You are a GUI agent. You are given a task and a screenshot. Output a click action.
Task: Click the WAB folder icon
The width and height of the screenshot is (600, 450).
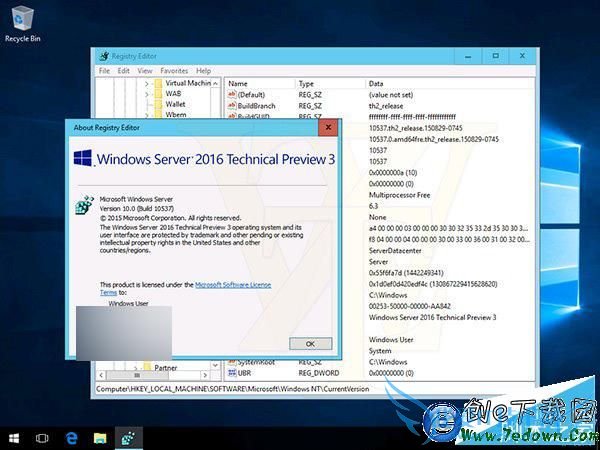pos(158,94)
